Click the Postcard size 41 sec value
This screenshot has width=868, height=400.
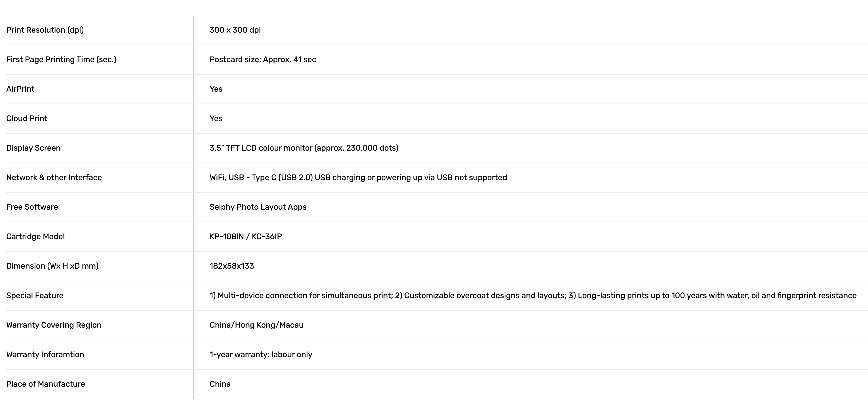coord(262,60)
